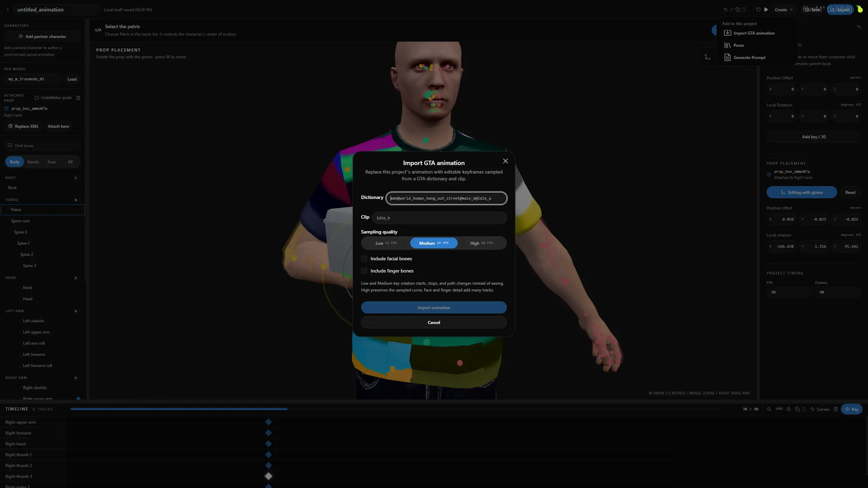Select Medium 24 FPS sampling quality
Screen dimensions: 868x488
click(x=434, y=243)
